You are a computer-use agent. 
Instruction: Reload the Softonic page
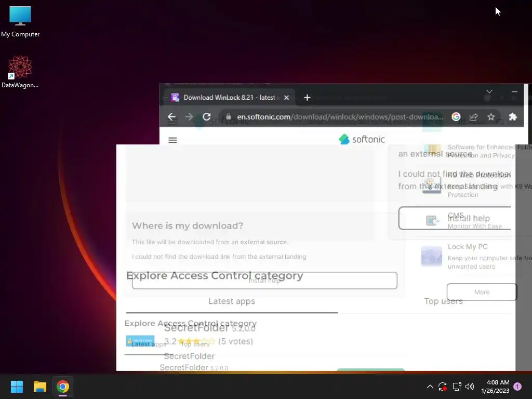(207, 117)
